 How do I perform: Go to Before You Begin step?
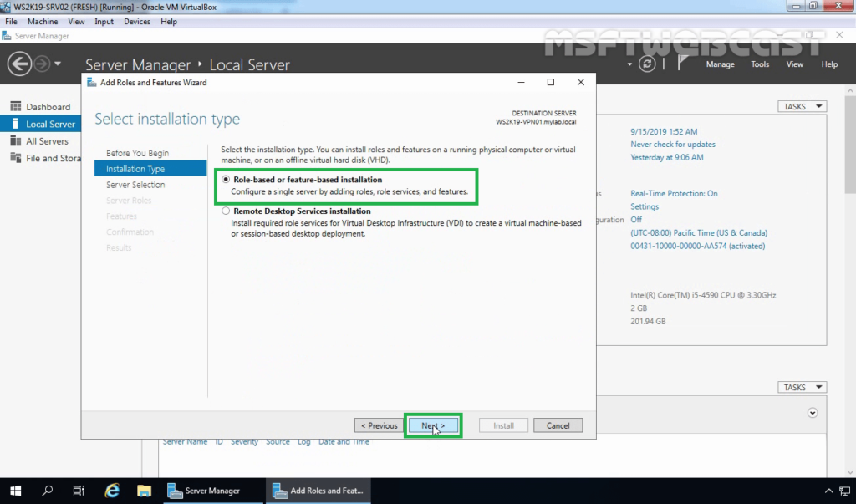[137, 153]
